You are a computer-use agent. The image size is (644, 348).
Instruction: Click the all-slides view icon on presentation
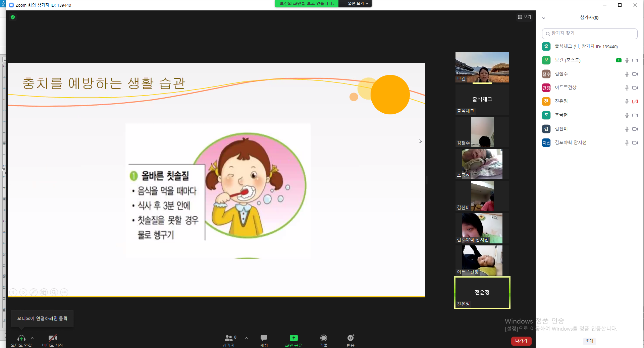click(x=44, y=292)
